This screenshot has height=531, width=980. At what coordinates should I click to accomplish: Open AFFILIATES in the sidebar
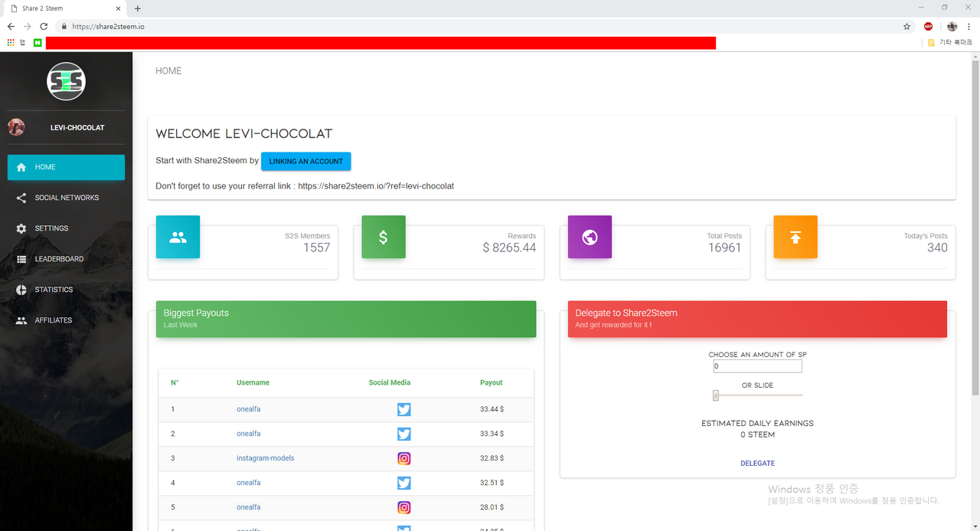click(x=66, y=320)
